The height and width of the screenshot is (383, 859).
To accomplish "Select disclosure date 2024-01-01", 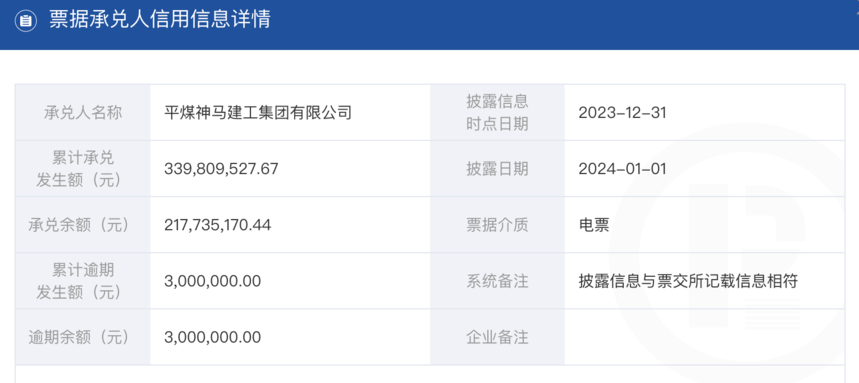I will coord(622,169).
